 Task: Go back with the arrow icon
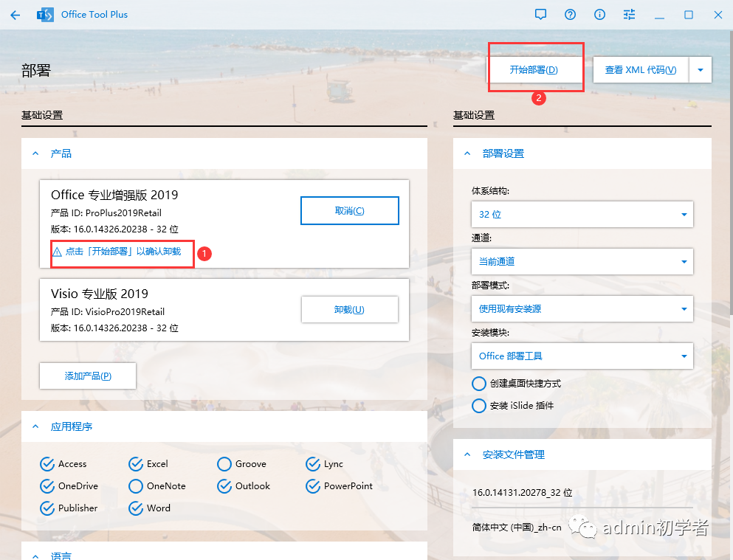(x=16, y=15)
